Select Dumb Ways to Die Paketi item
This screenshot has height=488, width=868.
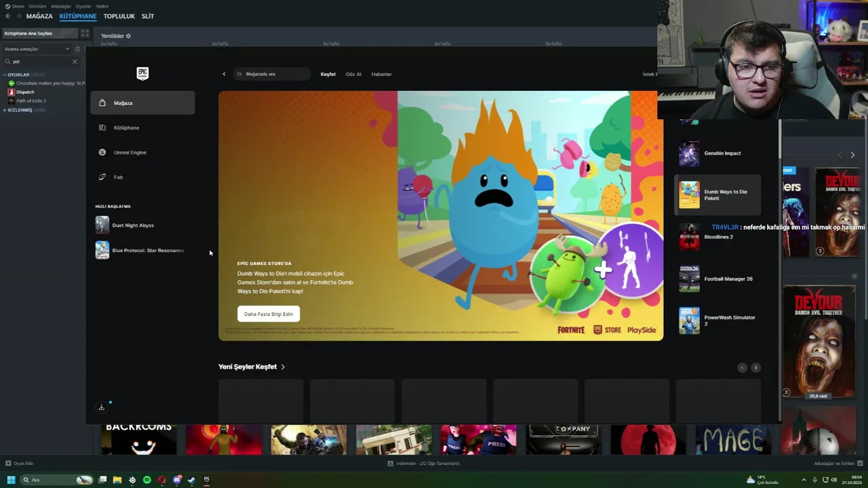tap(717, 195)
